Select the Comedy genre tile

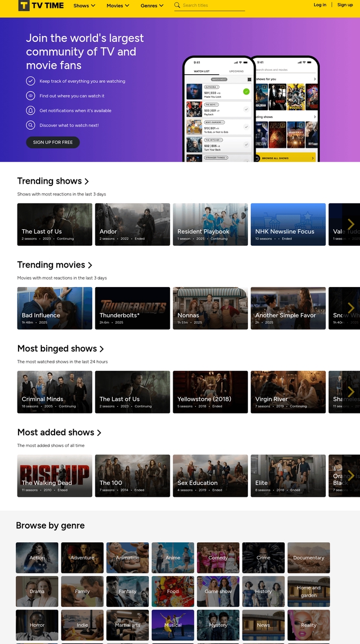point(218,558)
